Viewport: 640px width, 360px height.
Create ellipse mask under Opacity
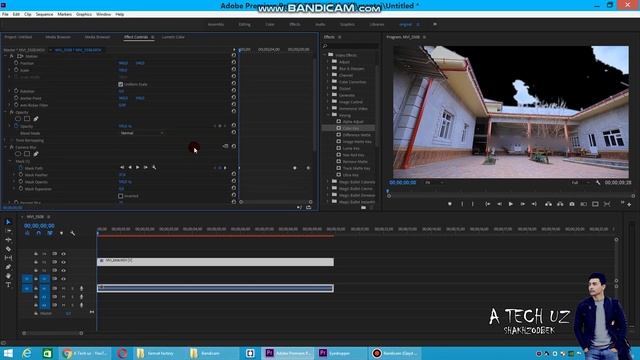tap(18, 119)
